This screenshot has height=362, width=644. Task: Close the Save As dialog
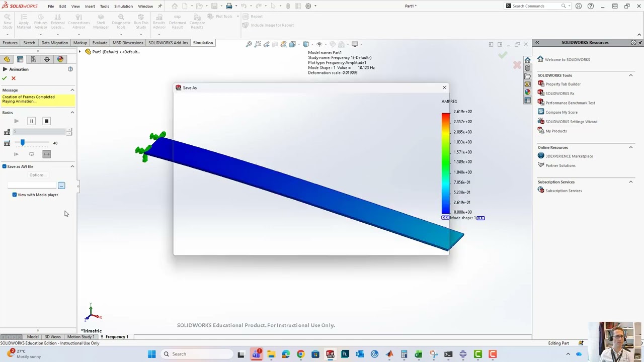(x=444, y=87)
